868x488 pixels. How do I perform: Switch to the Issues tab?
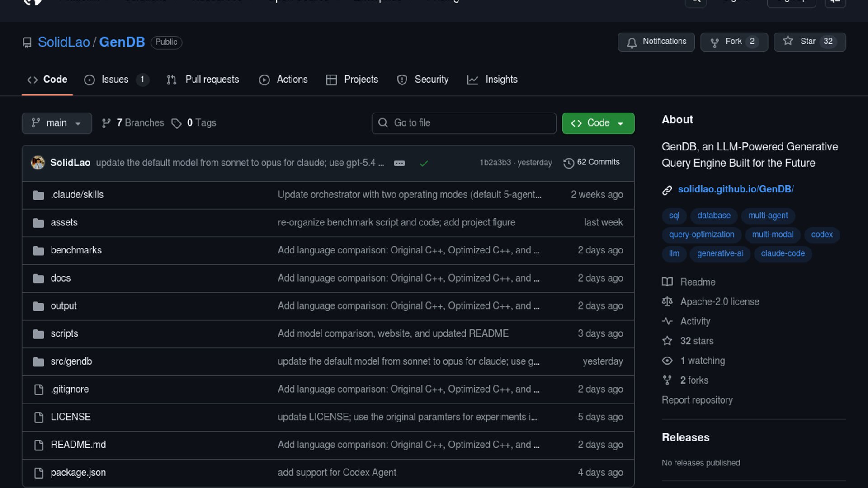115,80
